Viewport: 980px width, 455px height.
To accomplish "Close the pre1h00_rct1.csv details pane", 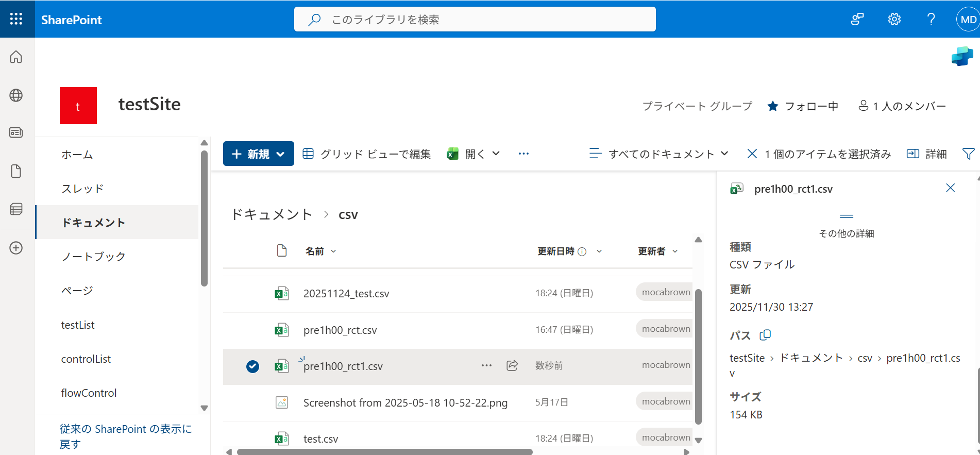I will point(951,188).
